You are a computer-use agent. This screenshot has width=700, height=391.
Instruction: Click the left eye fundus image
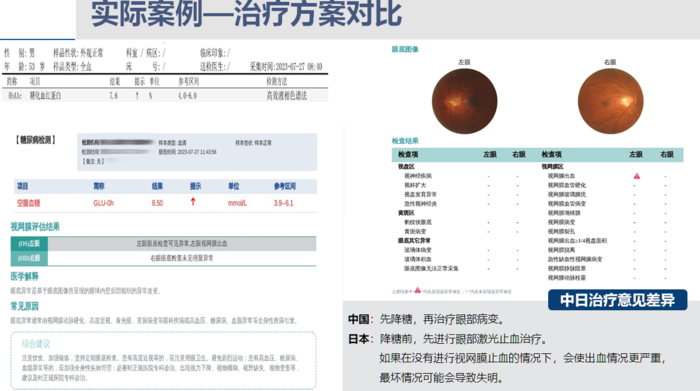(464, 101)
